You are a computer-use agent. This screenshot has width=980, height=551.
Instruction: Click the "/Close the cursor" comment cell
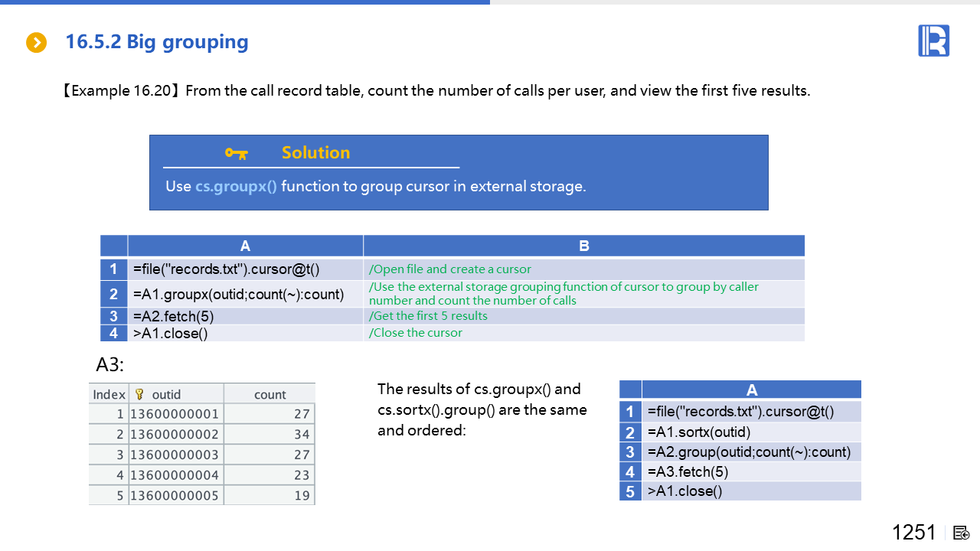click(x=416, y=333)
